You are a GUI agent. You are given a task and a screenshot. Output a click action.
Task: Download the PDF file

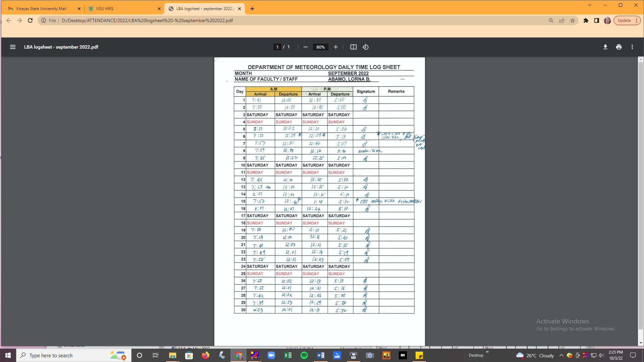(605, 47)
